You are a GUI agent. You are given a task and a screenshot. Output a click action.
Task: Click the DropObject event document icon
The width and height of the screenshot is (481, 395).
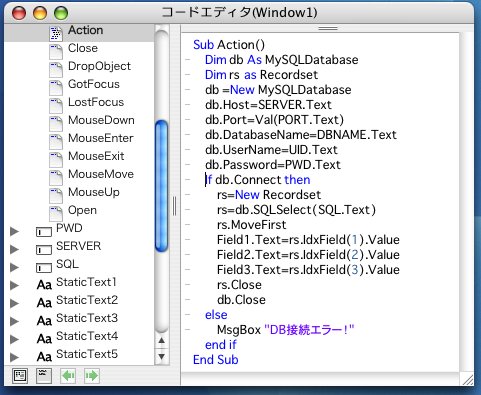coord(56,69)
